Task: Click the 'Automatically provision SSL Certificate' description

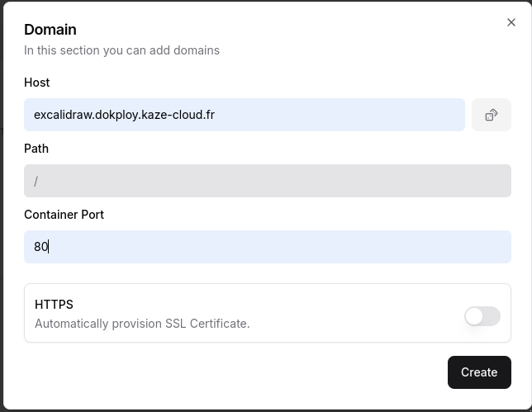Action: (142, 324)
